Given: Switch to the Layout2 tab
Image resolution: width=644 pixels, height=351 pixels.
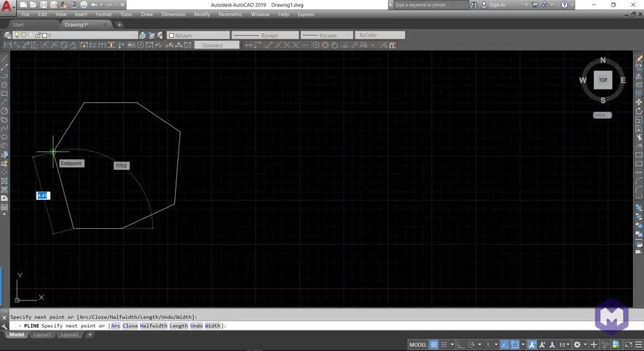Looking at the screenshot, I should coord(70,335).
